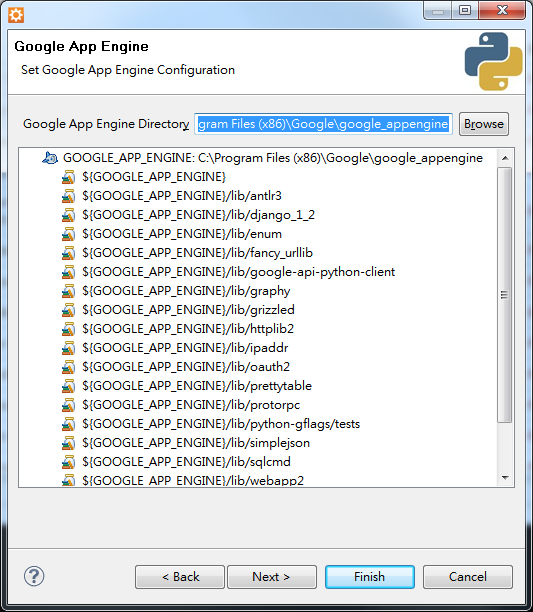Select the lib/prettytable entry
Screen dimensions: 533x612
[x=197, y=386]
